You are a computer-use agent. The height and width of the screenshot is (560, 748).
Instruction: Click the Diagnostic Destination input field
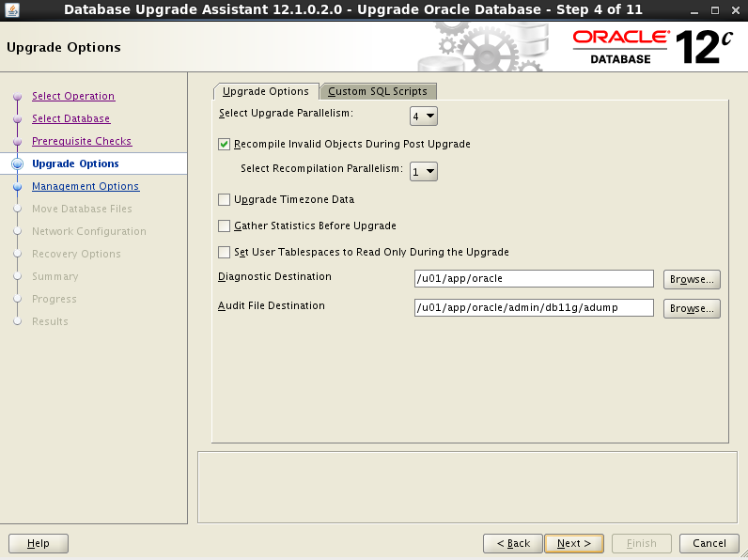click(534, 278)
